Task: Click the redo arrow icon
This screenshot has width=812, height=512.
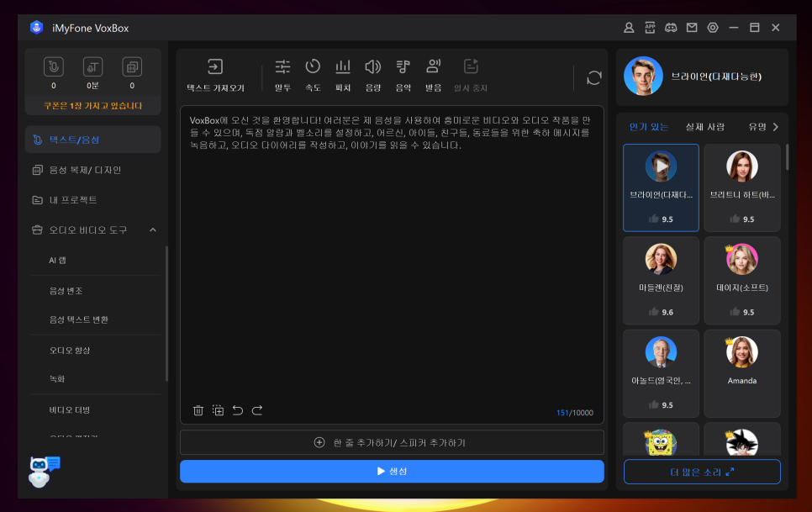Action: [x=257, y=410]
